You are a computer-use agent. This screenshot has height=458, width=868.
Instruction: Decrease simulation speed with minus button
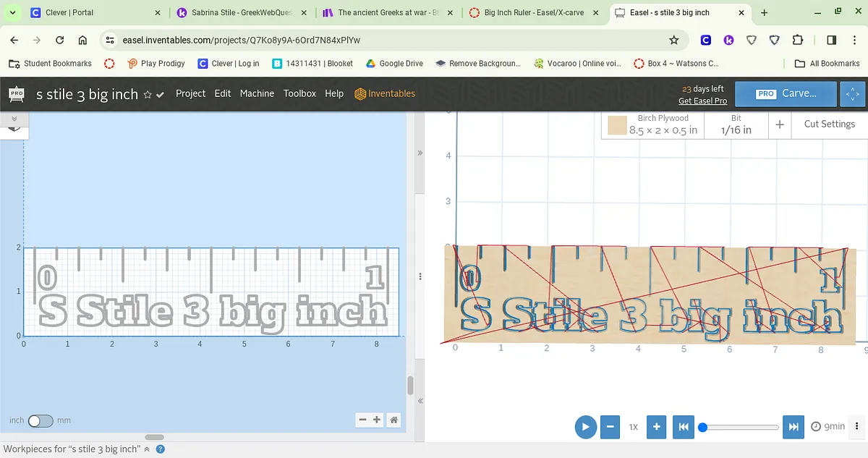pyautogui.click(x=610, y=427)
